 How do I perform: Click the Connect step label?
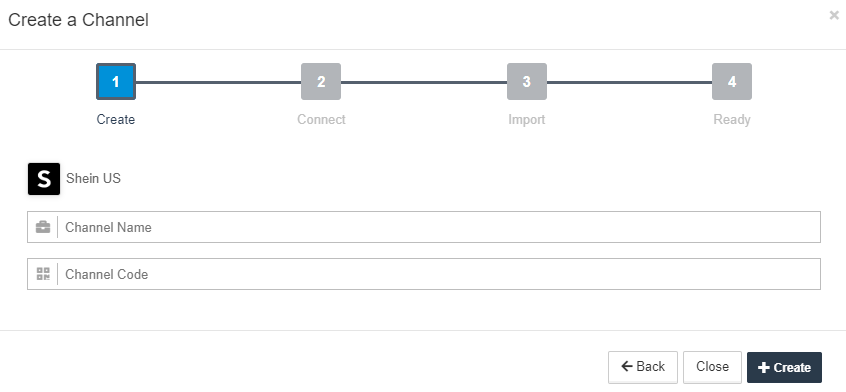[x=321, y=119]
